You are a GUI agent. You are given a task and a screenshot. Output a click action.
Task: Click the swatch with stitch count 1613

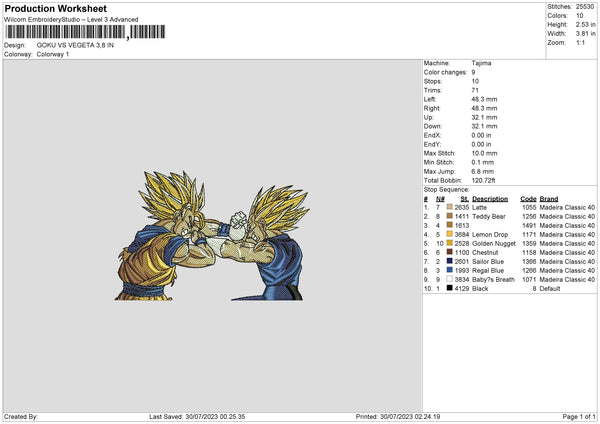(449, 225)
